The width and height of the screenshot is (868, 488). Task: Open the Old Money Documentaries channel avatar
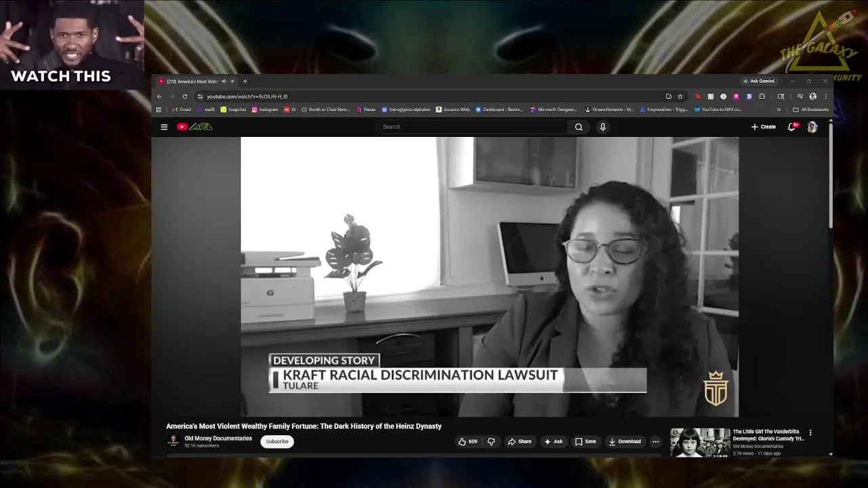click(x=173, y=441)
